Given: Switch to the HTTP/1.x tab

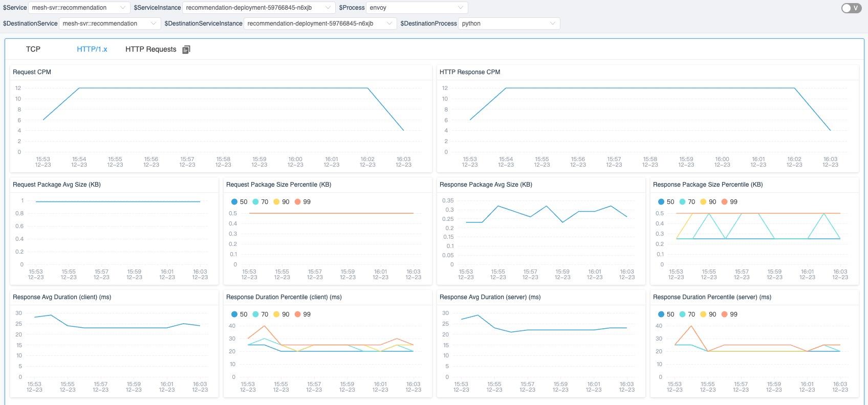Looking at the screenshot, I should [92, 49].
